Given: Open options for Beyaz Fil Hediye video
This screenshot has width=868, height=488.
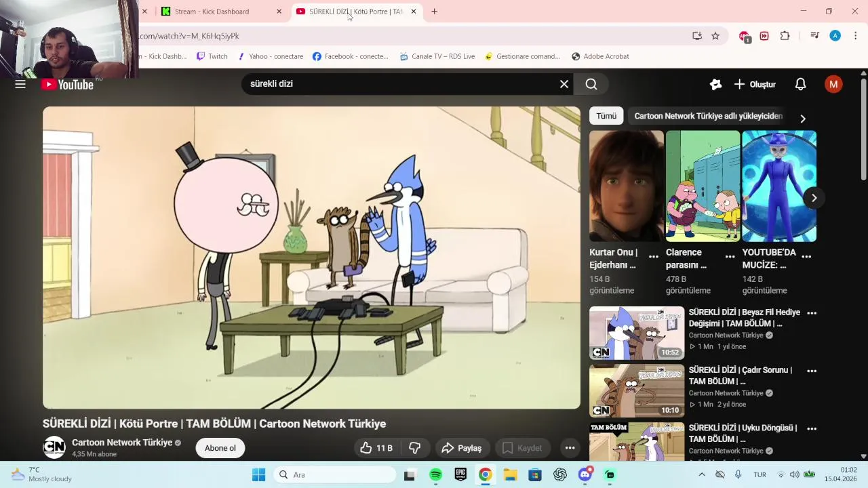Looking at the screenshot, I should coord(812,313).
